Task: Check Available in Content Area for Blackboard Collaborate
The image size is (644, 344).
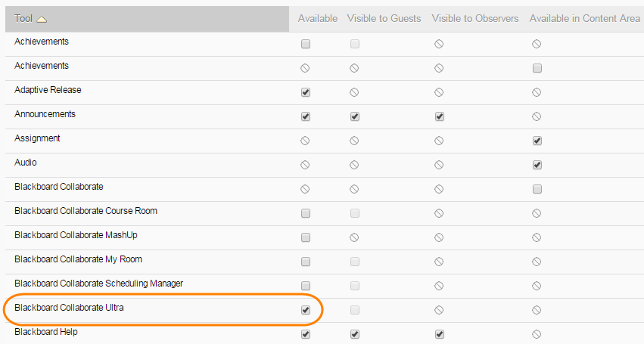Action: click(x=537, y=189)
